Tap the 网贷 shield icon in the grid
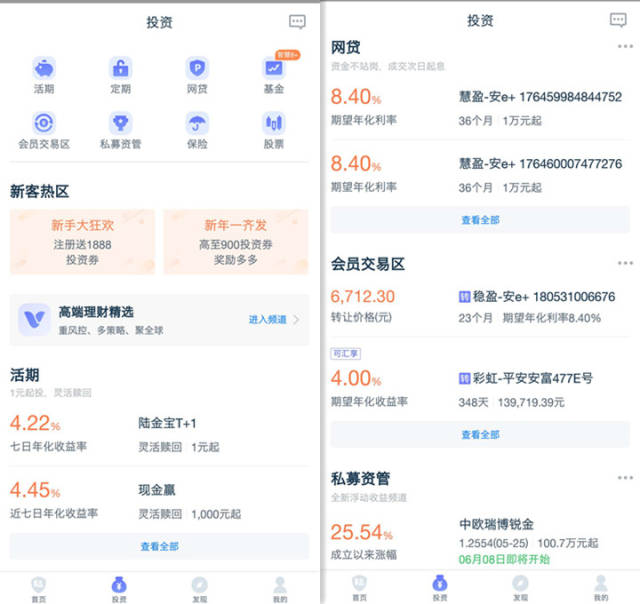The width and height of the screenshot is (640, 604). [197, 68]
